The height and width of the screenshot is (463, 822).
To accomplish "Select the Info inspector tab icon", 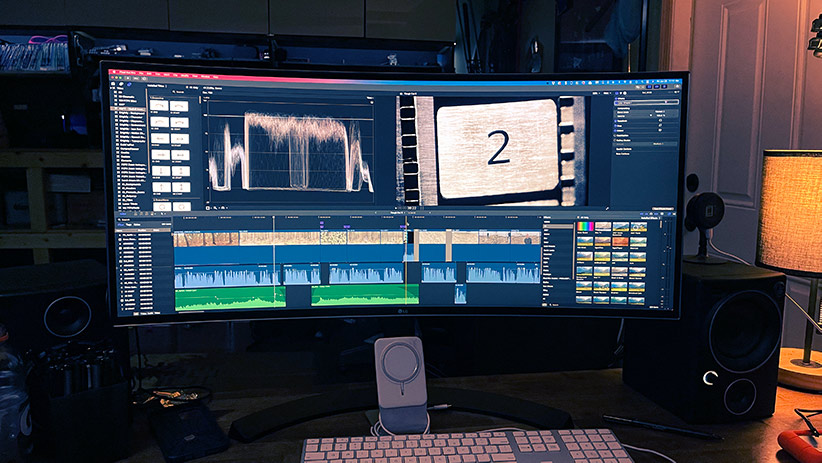I will point(625,93).
